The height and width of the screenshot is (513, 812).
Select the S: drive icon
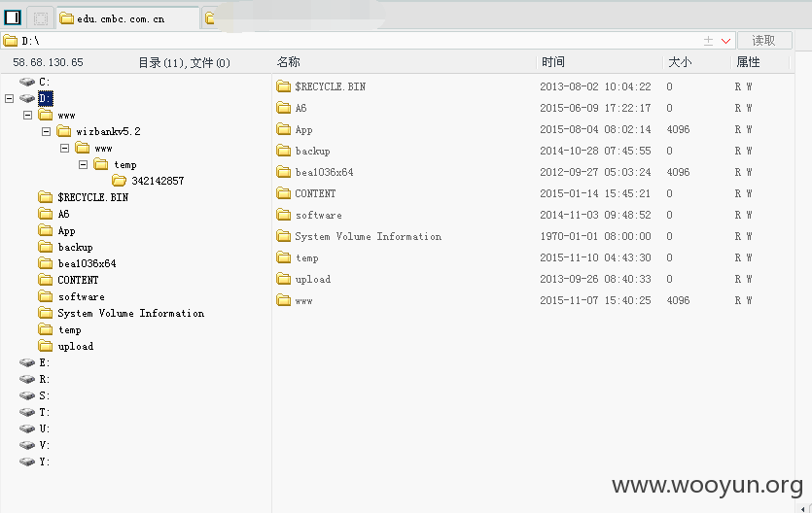point(27,395)
